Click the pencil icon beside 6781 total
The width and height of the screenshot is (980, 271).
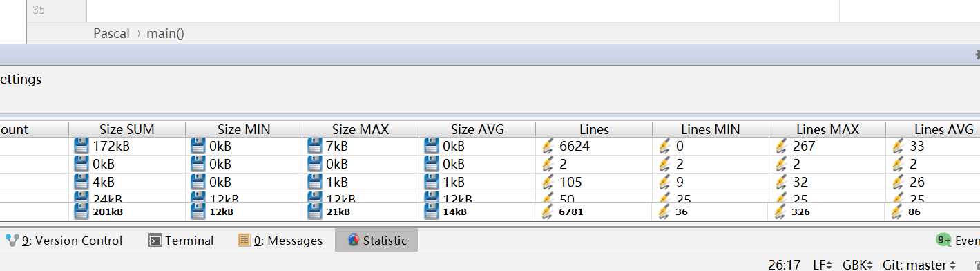(548, 212)
